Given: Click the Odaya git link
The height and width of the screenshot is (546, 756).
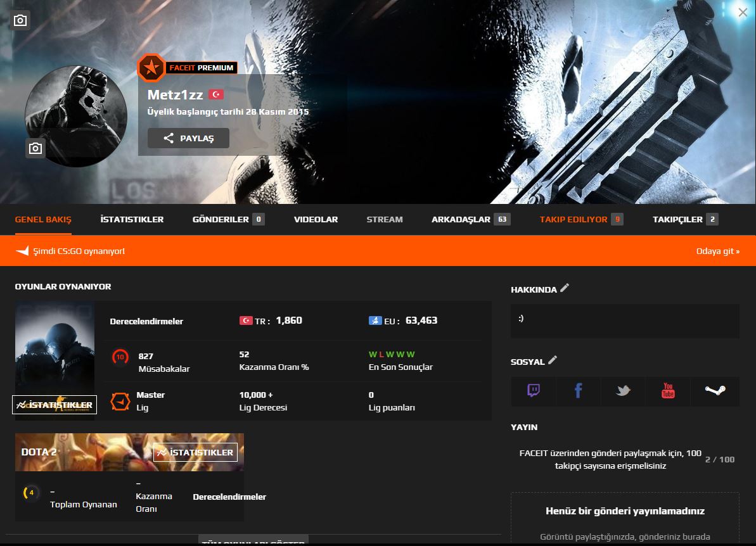Looking at the screenshot, I should 718,251.
